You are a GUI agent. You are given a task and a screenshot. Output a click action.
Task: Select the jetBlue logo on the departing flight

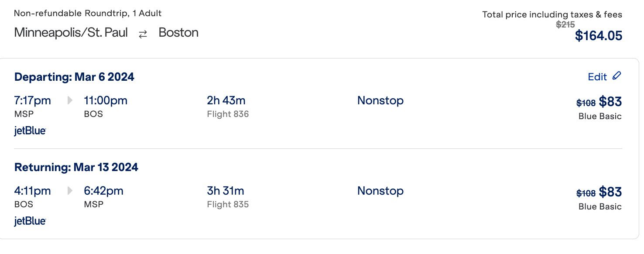tap(30, 130)
